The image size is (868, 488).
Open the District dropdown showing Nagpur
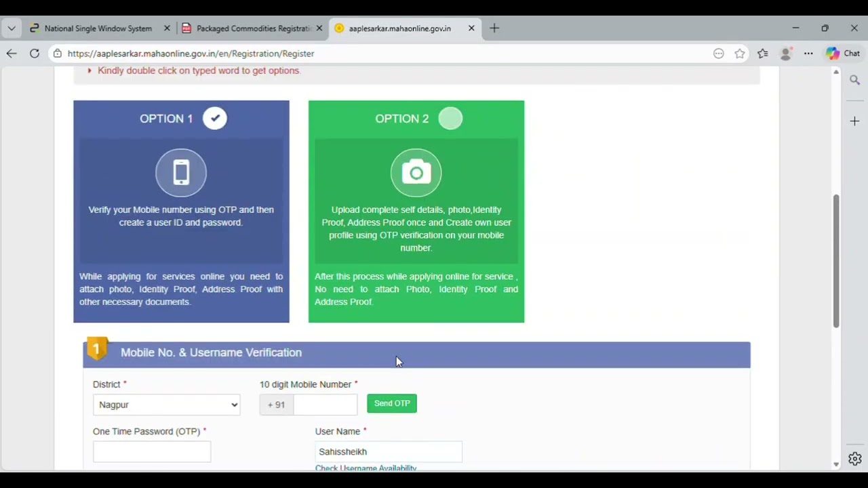[166, 405]
